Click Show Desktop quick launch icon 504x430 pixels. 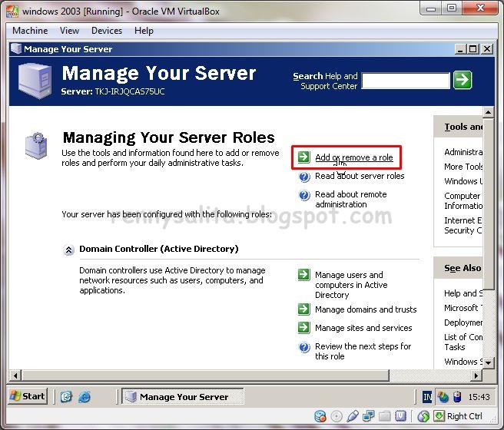tap(67, 397)
